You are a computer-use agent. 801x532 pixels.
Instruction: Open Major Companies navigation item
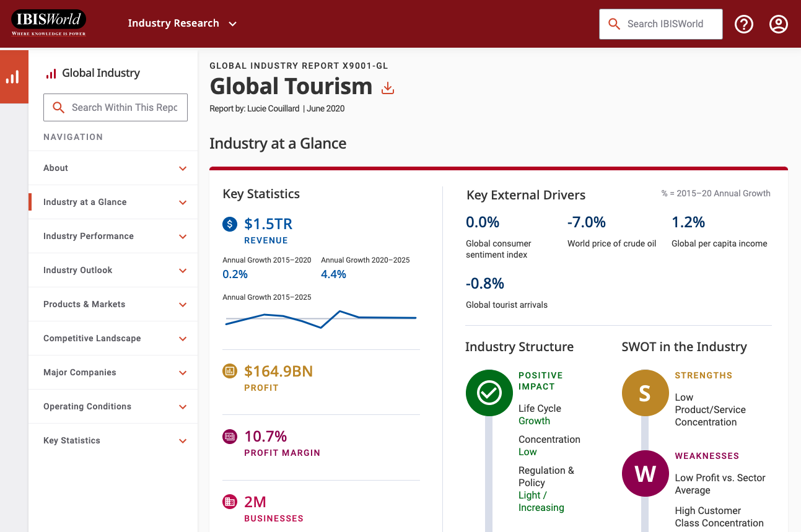[x=80, y=372]
